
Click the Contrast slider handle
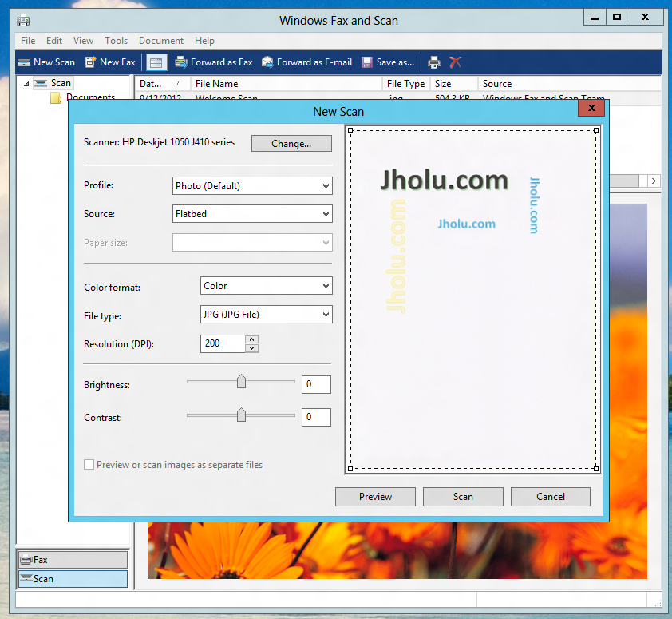(x=241, y=415)
